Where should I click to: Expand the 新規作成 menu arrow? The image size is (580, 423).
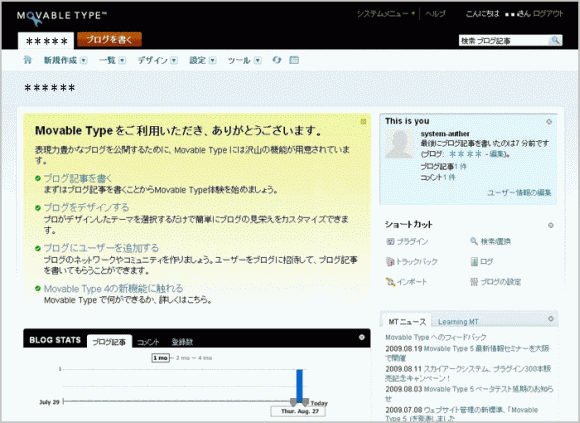pyautogui.click(x=84, y=60)
